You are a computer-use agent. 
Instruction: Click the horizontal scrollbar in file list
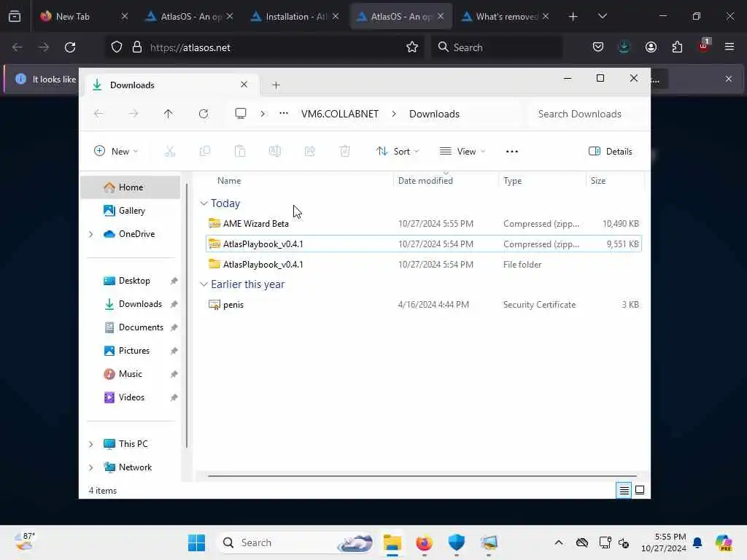pos(422,475)
